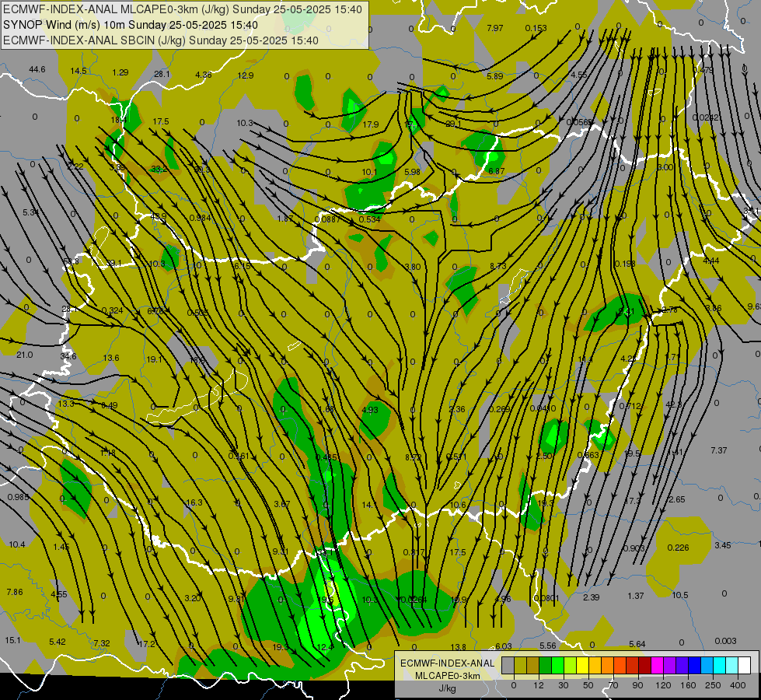
Task: Click the map value 10.5
Action: 680,596
